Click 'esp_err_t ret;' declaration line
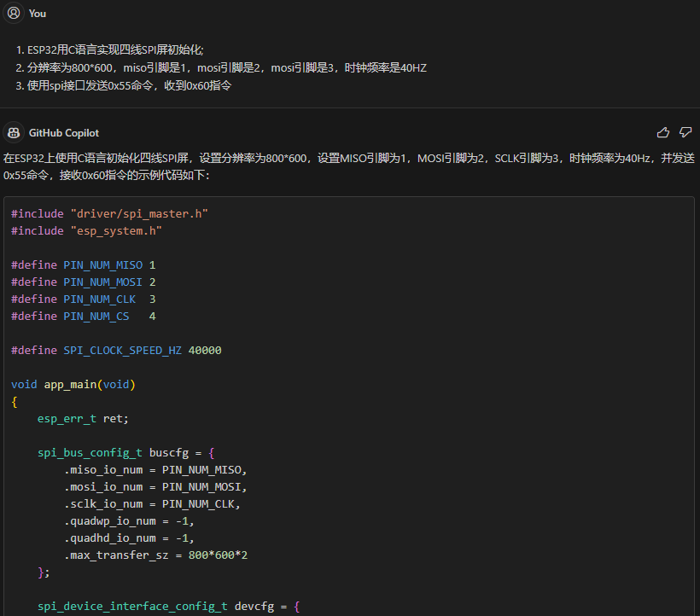The width and height of the screenshot is (700, 616). (83, 419)
